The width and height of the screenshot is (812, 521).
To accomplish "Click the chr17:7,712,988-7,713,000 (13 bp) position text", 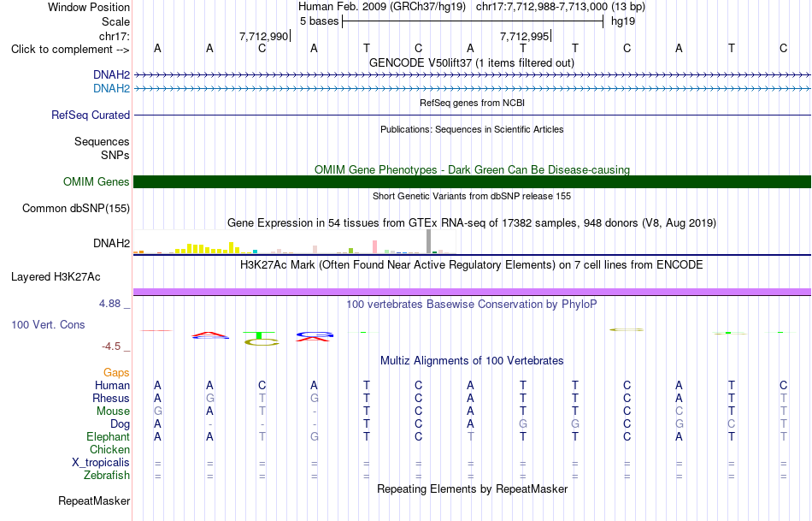I will 561,7.
